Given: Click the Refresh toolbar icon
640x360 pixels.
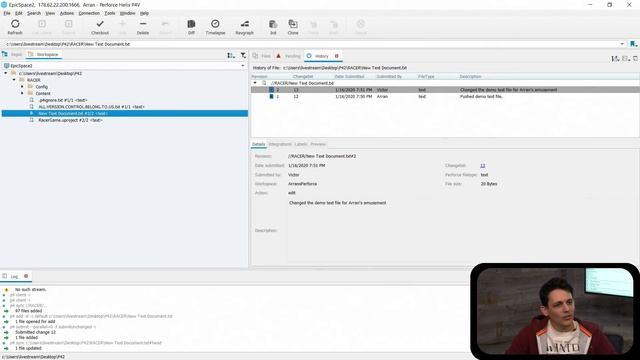Looking at the screenshot, I should [15, 24].
